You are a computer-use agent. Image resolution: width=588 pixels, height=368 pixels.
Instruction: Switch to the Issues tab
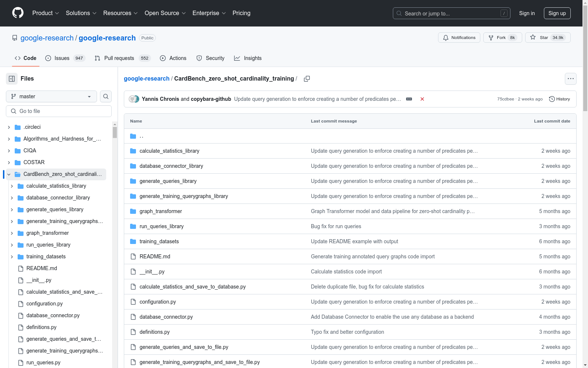[65, 58]
